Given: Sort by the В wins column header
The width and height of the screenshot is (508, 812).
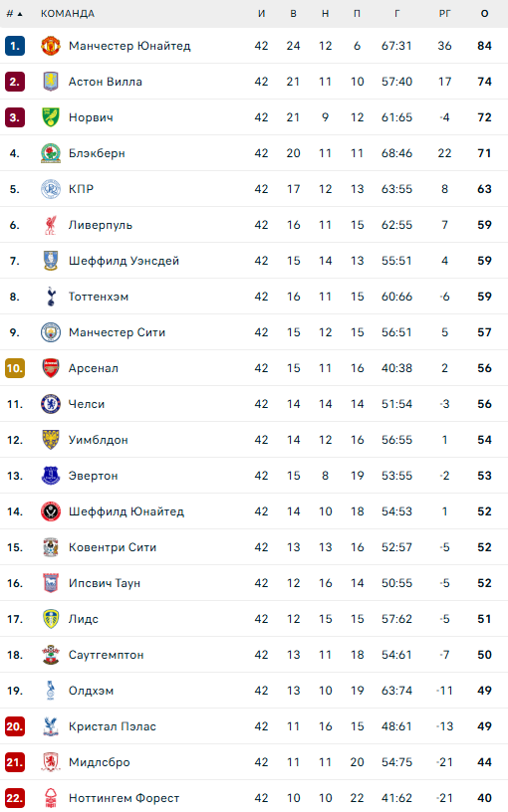Looking at the screenshot, I should (x=294, y=14).
